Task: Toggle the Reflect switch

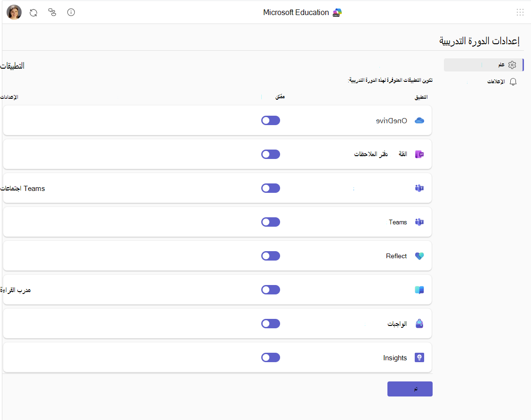Action: 271,256
